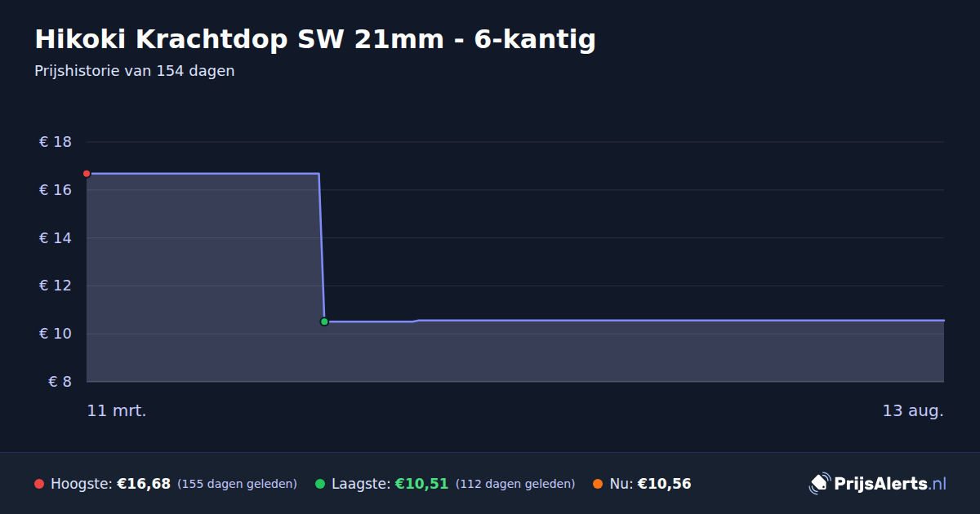
Task: Click the text 155 dagen geleden
Action: pos(237,484)
